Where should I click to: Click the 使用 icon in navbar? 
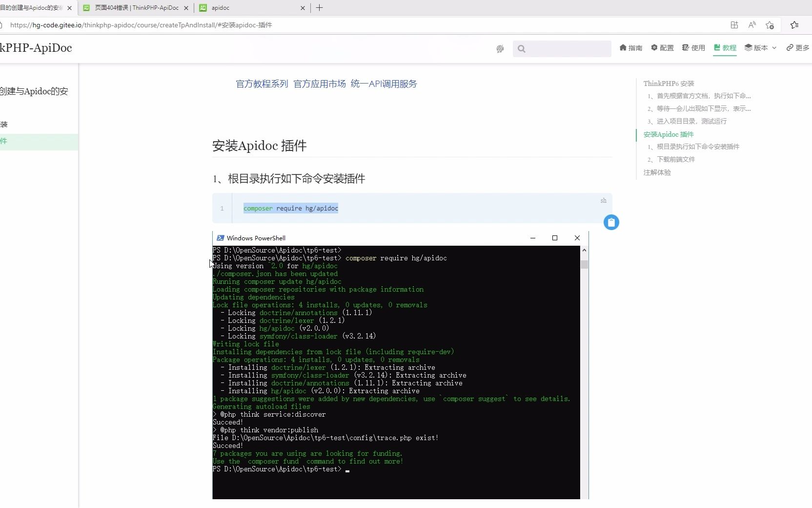686,47
